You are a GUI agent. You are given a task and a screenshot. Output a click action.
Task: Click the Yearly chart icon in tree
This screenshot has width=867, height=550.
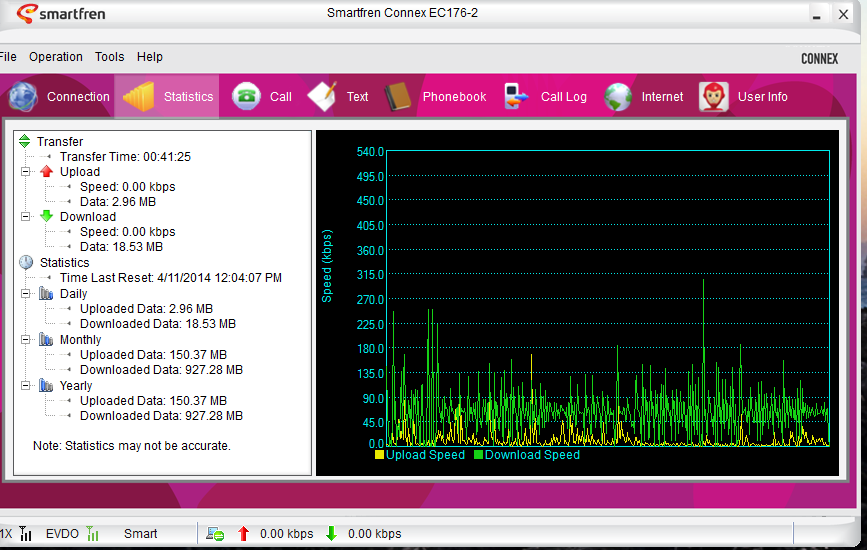(x=46, y=385)
